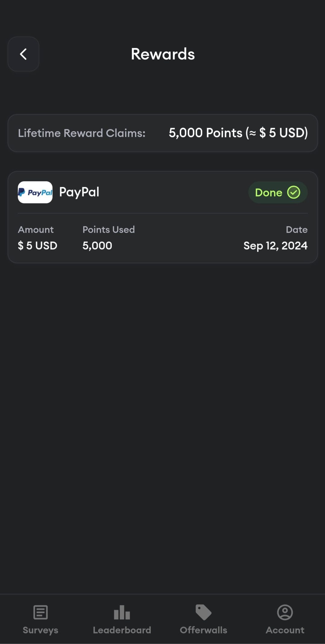Tap the Done status badge
Viewport: 325px width, 644px height.
tap(278, 192)
